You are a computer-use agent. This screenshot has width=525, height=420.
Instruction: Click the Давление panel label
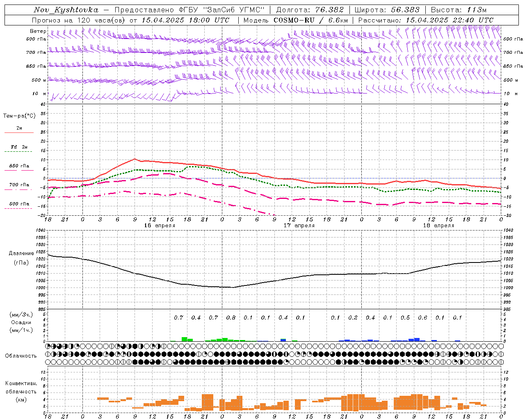[21, 253]
